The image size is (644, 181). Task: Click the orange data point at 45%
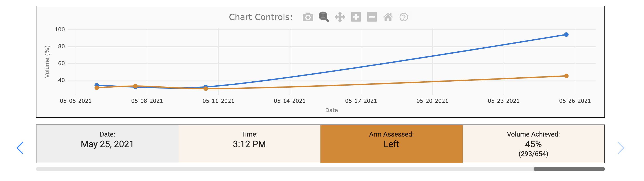tap(566, 76)
